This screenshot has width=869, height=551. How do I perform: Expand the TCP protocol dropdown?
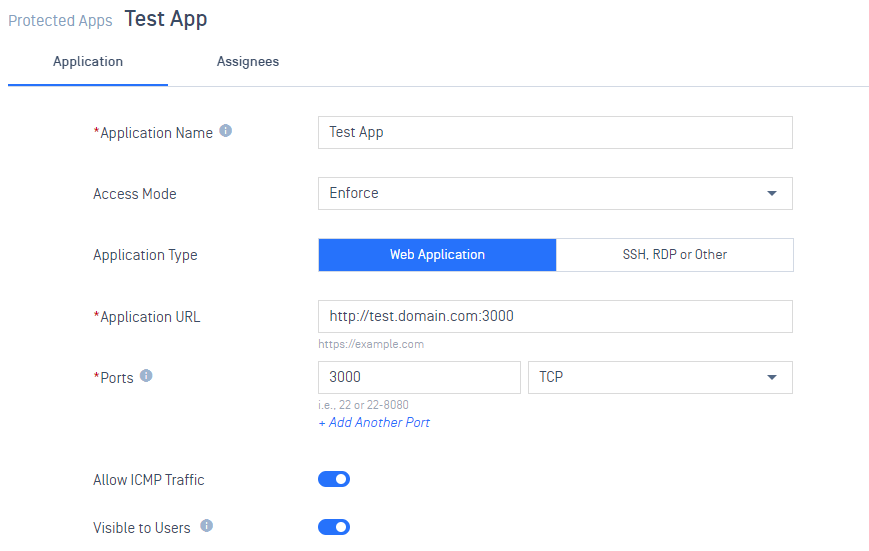coord(660,377)
